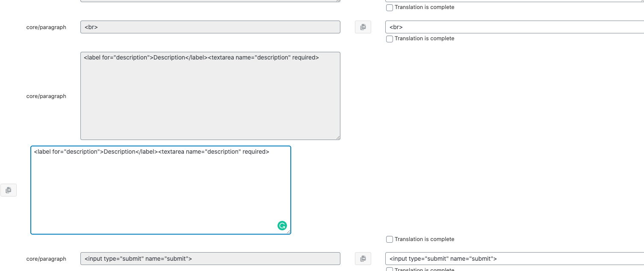This screenshot has width=644, height=271.
Task: Open the green Grammarly icon in textarea
Action: tap(282, 226)
